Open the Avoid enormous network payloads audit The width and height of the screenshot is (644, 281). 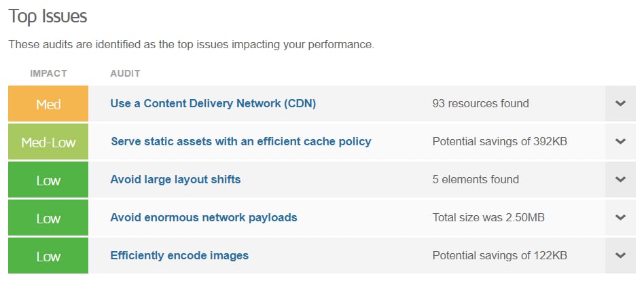[x=204, y=218]
